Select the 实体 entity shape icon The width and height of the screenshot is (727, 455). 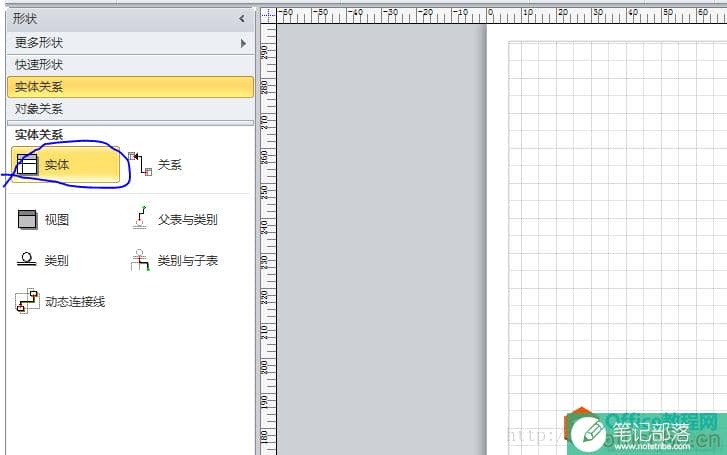[x=27, y=165]
